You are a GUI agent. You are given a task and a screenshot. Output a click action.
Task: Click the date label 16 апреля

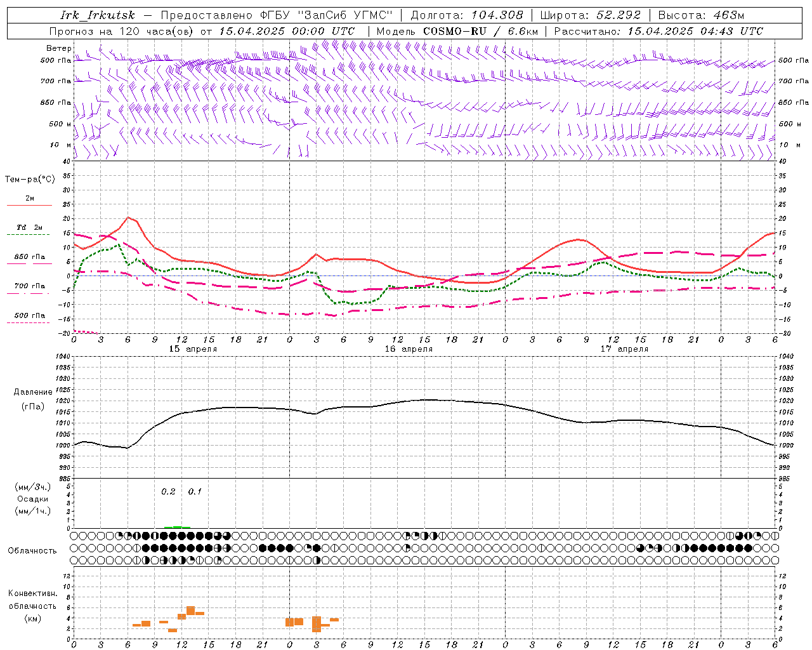[x=409, y=349]
